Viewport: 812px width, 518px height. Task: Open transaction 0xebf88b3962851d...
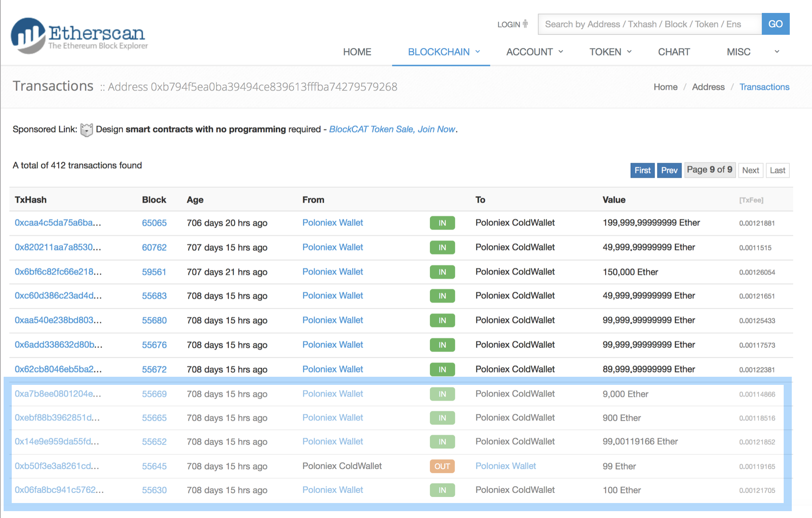tap(57, 418)
